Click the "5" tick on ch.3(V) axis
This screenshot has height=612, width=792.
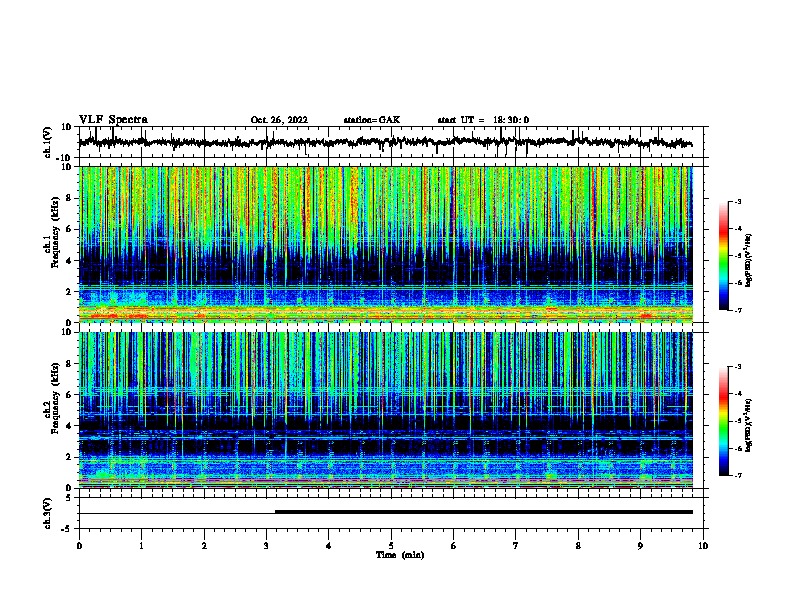click(69, 497)
